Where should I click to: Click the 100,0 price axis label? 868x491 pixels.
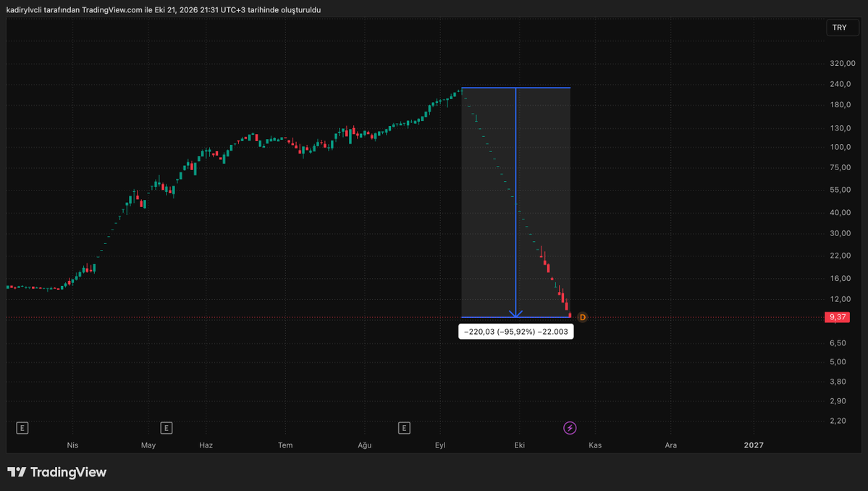840,147
